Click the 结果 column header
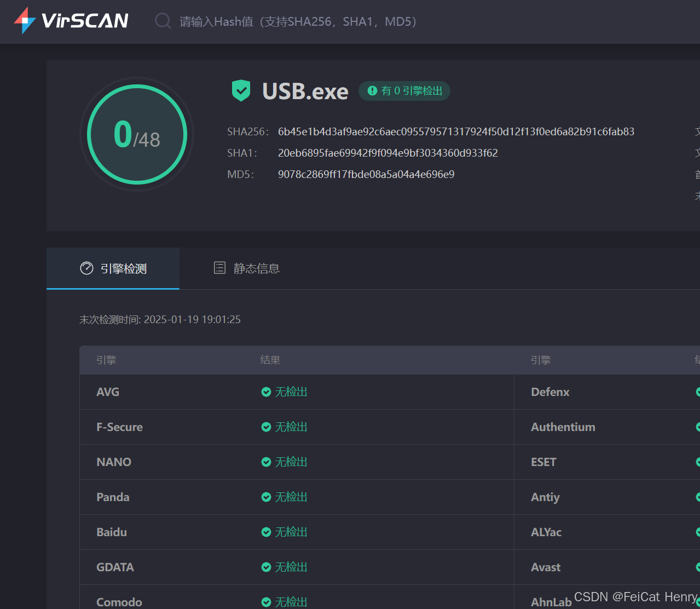The height and width of the screenshot is (609, 700). coord(270,360)
